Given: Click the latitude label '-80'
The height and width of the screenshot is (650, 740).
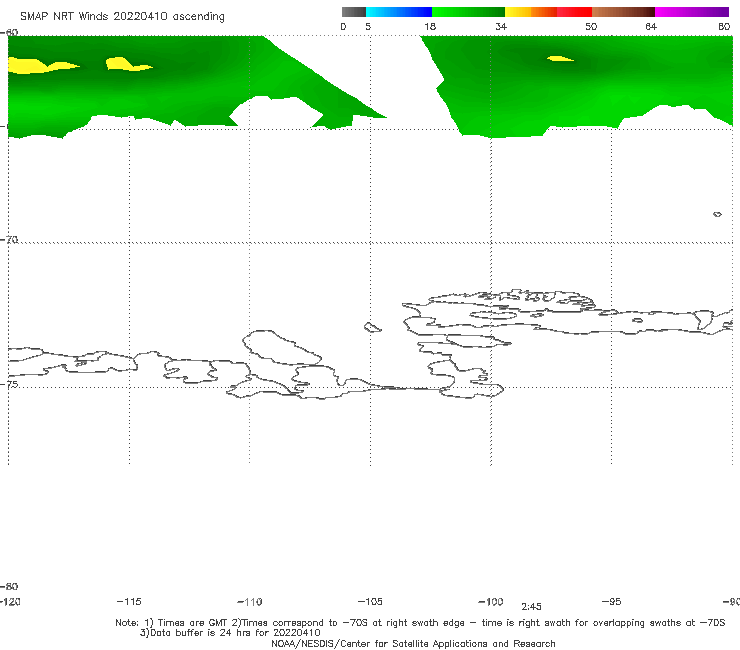Looking at the screenshot, I should pos(9,586).
